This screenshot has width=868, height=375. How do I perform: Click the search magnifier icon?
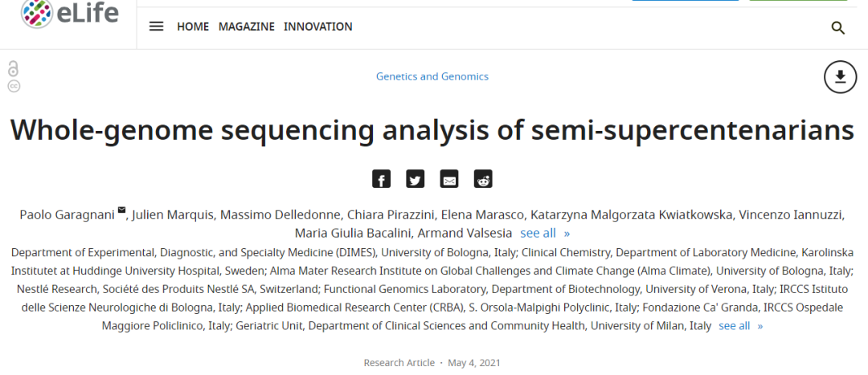pos(838,28)
